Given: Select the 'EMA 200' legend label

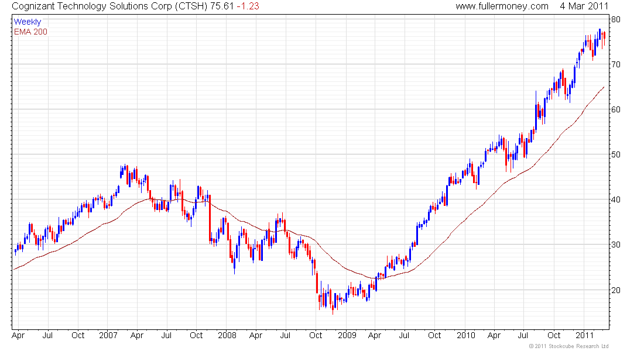Looking at the screenshot, I should coord(30,32).
